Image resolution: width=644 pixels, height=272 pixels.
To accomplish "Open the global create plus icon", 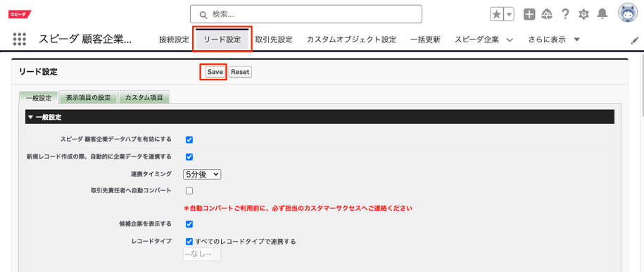I will [x=529, y=14].
